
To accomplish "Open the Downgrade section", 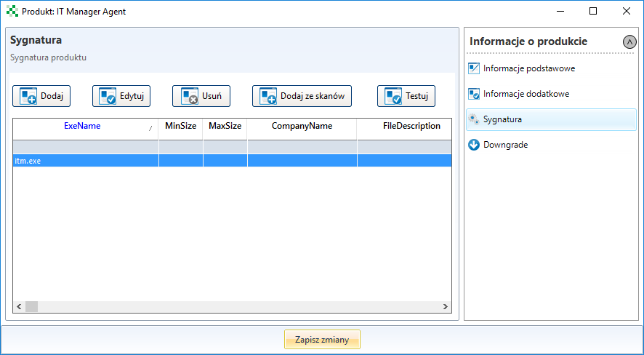I will 551,145.
